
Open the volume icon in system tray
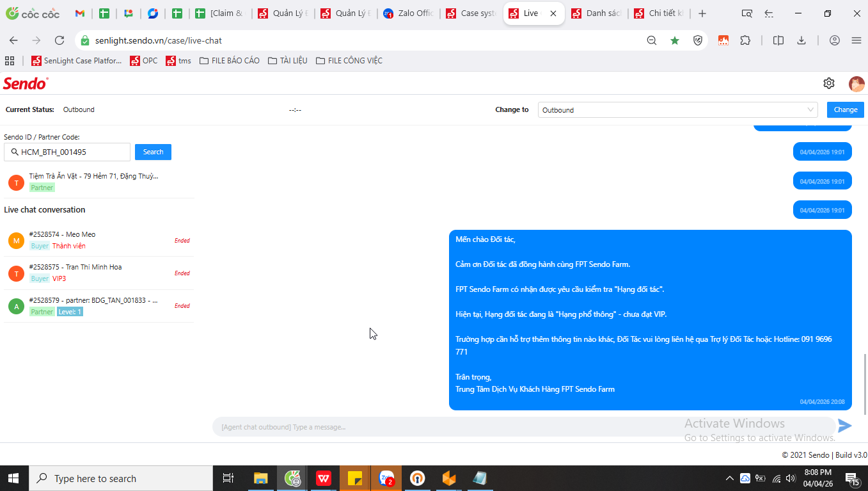pyautogui.click(x=791, y=478)
